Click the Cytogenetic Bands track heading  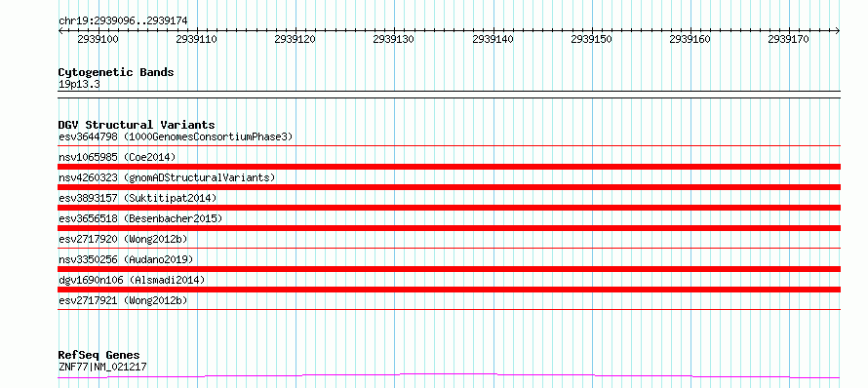pyautogui.click(x=116, y=72)
